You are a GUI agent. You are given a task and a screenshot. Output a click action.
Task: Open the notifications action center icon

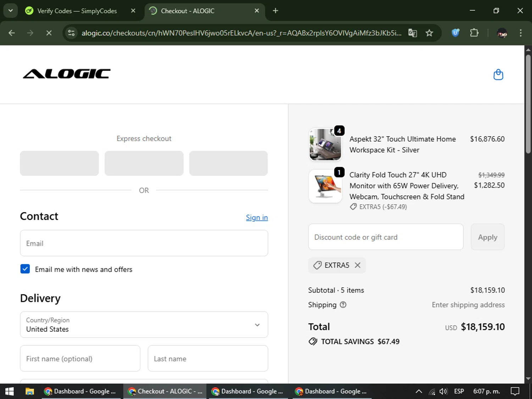click(515, 391)
